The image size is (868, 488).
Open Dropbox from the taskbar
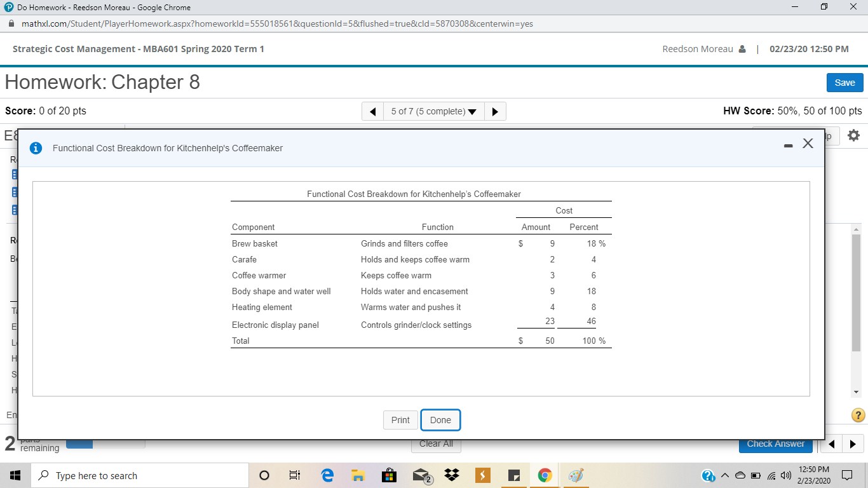tap(451, 475)
